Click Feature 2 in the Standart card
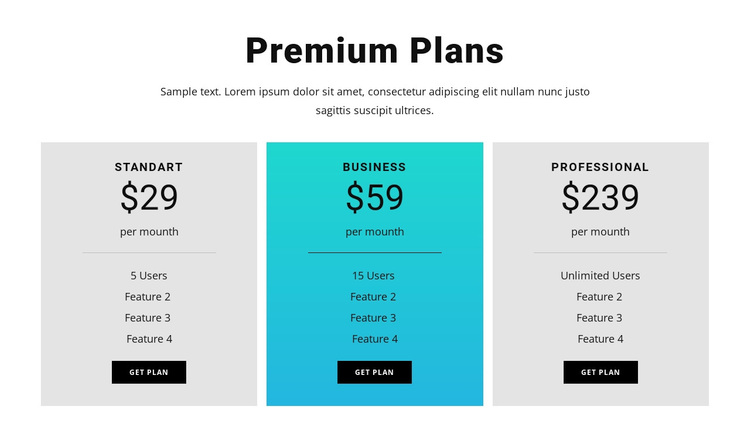Screen dimensions: 750x438 pyautogui.click(x=148, y=297)
